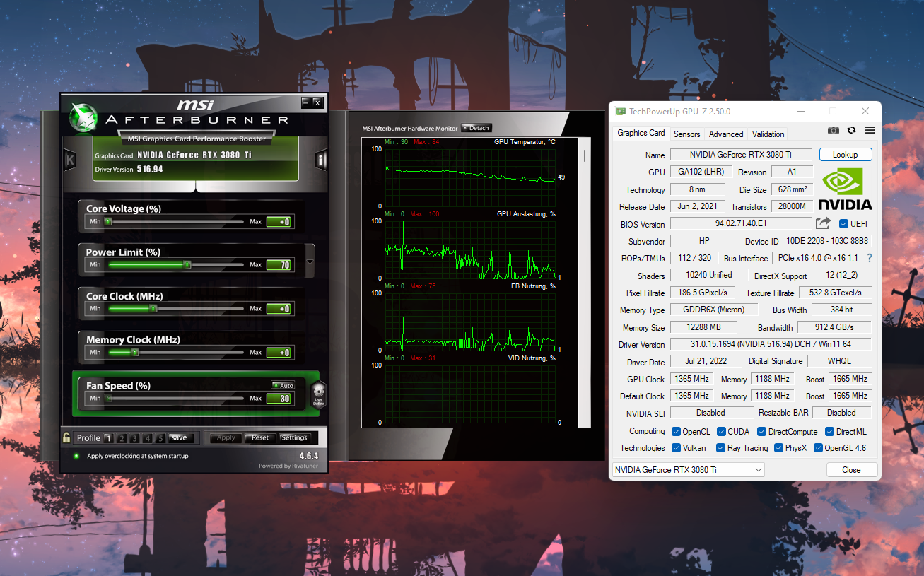Open the GPU selection dropdown in GPU-Z
This screenshot has width=924, height=576.
[x=689, y=469]
